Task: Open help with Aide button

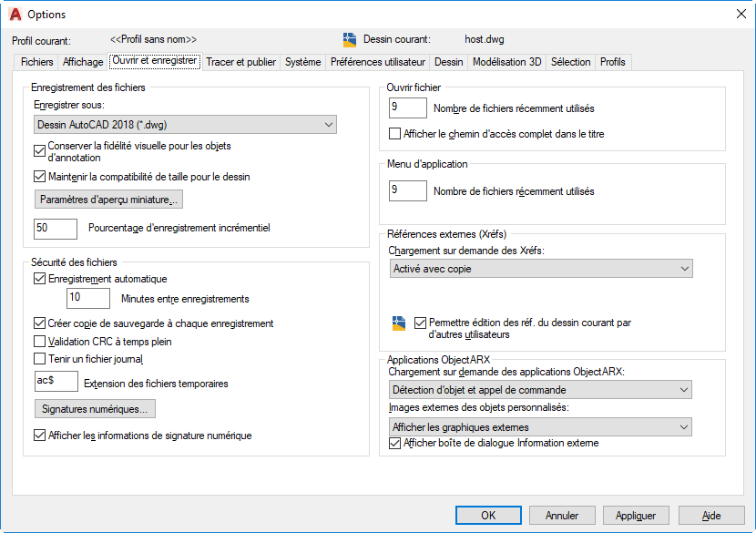Action: [711, 515]
